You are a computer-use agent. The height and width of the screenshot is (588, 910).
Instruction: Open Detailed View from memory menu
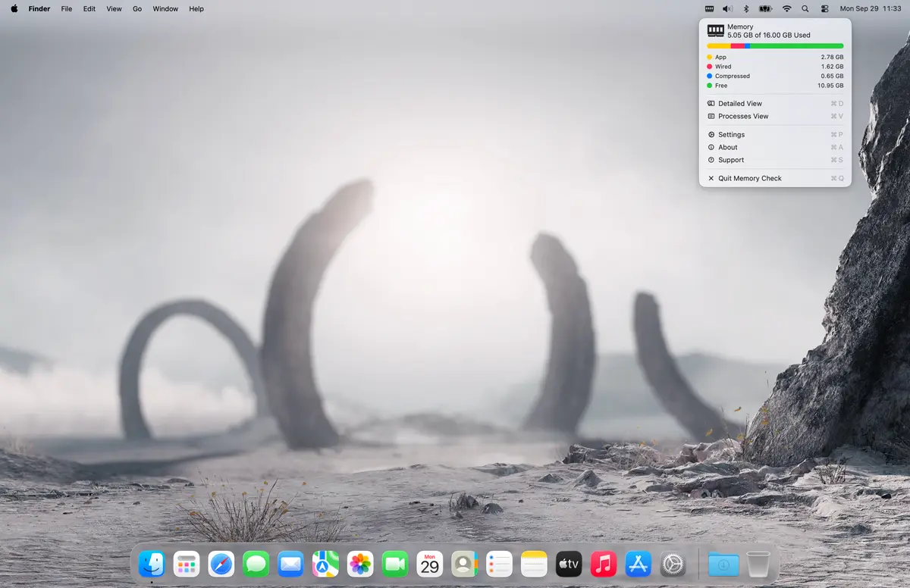(739, 104)
